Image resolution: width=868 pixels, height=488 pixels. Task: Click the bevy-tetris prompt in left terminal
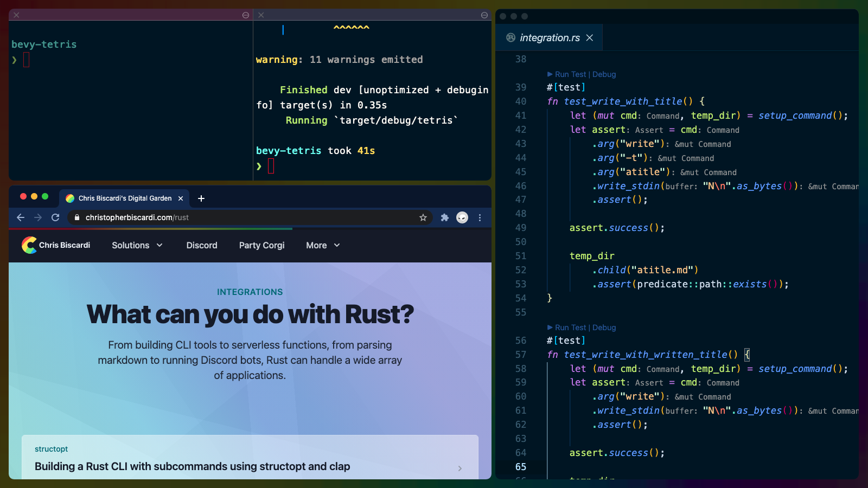[44, 44]
